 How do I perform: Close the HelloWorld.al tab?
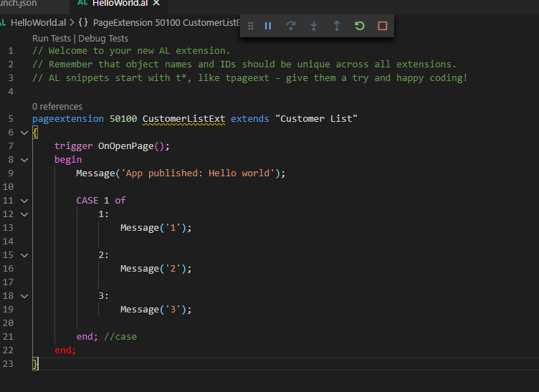[x=156, y=3]
